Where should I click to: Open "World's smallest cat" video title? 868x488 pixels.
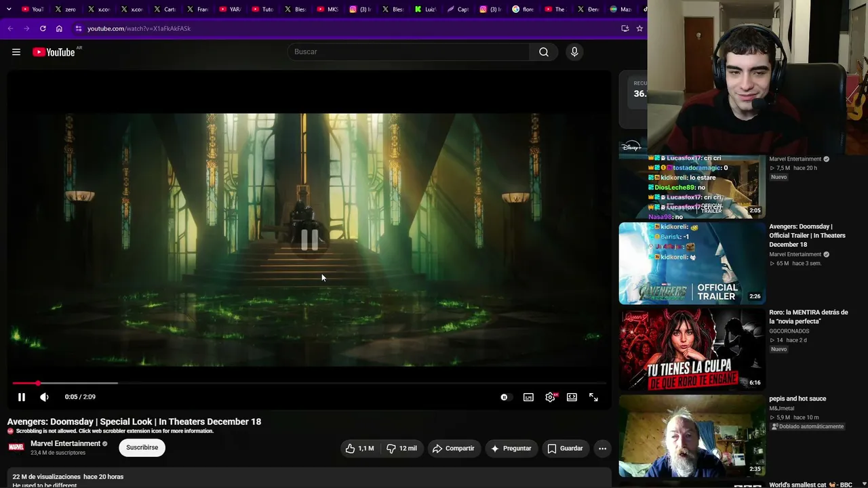[810, 485]
